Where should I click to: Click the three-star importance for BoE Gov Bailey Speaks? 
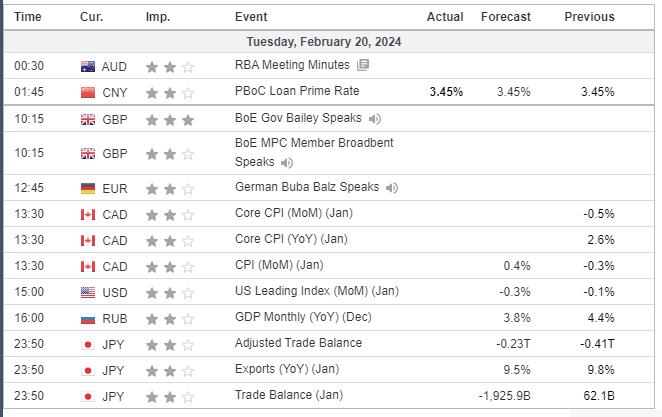point(170,119)
